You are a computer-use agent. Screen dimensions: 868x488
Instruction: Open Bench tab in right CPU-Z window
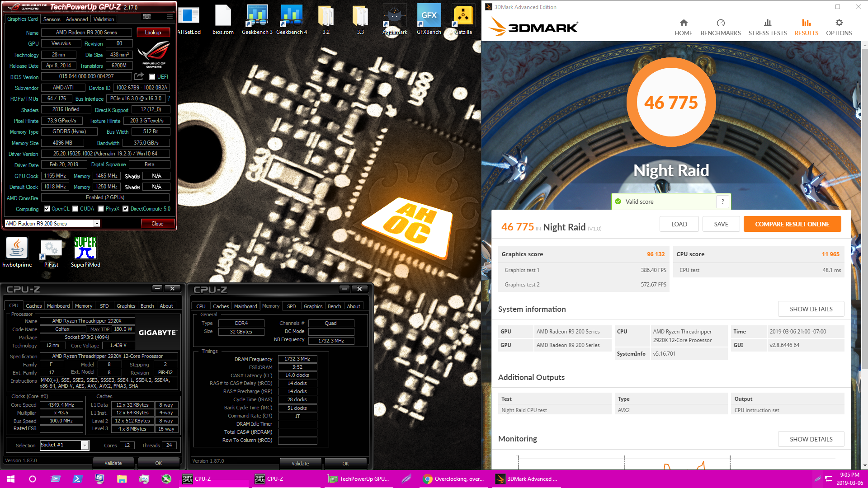pos(334,306)
